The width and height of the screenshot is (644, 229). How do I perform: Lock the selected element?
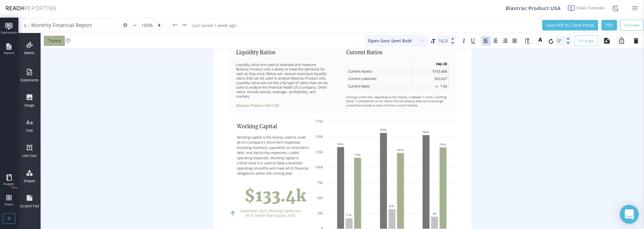[621, 41]
